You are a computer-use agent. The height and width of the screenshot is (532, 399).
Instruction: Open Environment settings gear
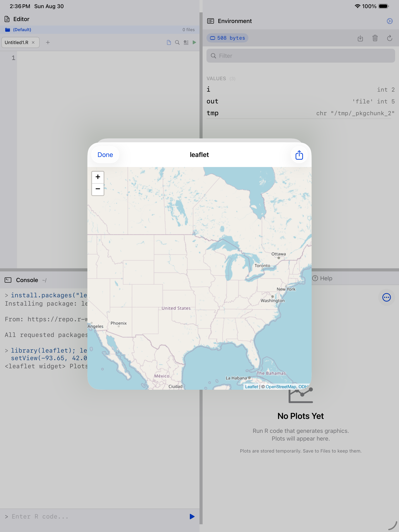pyautogui.click(x=390, y=21)
